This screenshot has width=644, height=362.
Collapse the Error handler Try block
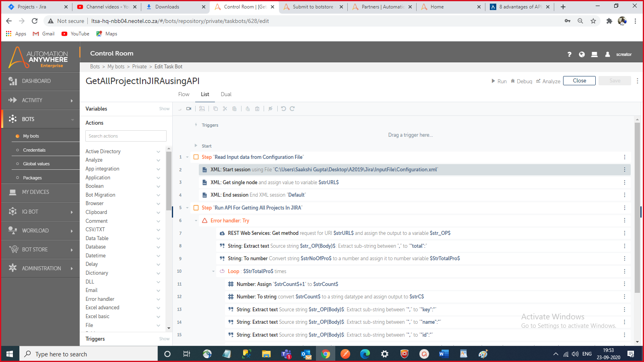196,221
